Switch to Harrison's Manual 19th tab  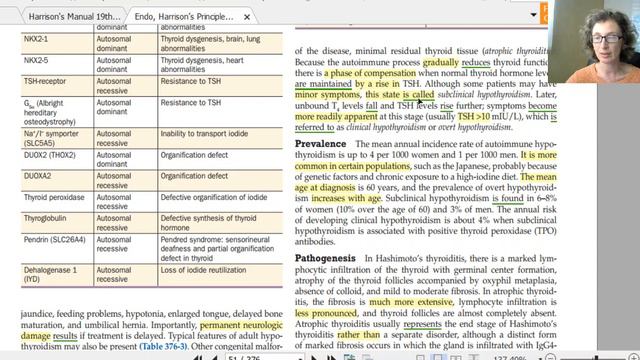(x=74, y=17)
